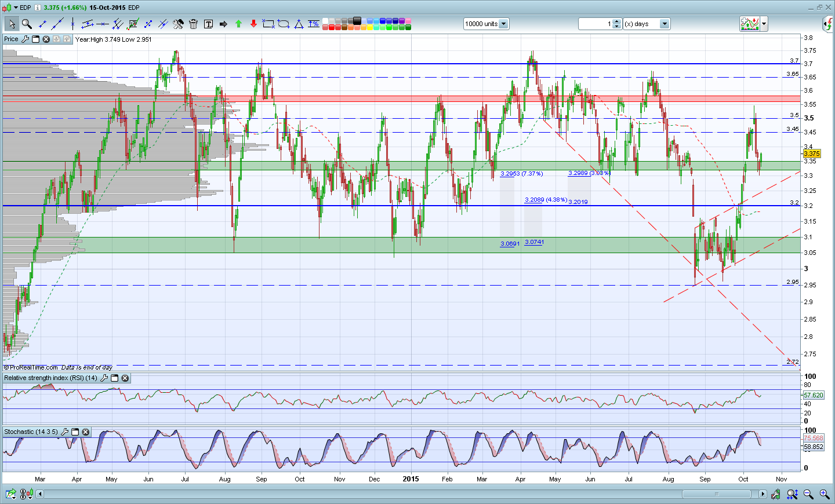Expand the (x) days timeframe dropdown
This screenshot has width=835, height=504.
pyautogui.click(x=665, y=24)
